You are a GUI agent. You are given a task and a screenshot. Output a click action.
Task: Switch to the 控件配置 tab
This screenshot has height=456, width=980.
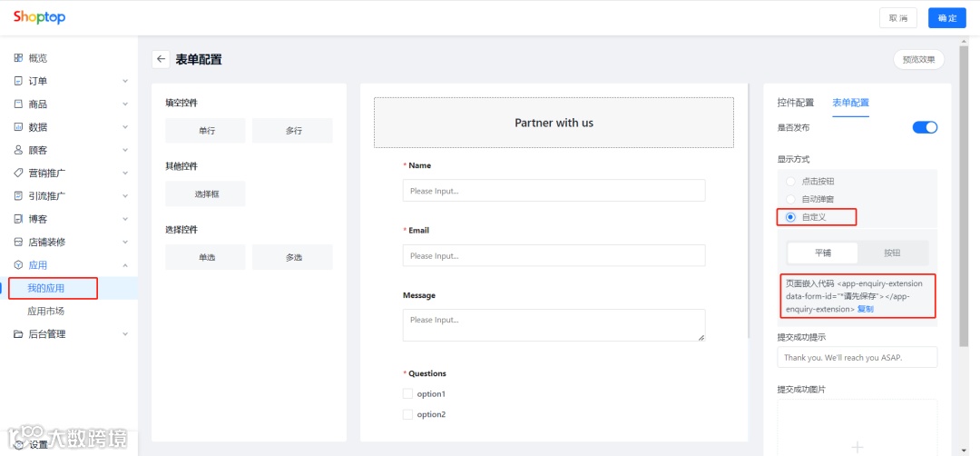point(796,103)
